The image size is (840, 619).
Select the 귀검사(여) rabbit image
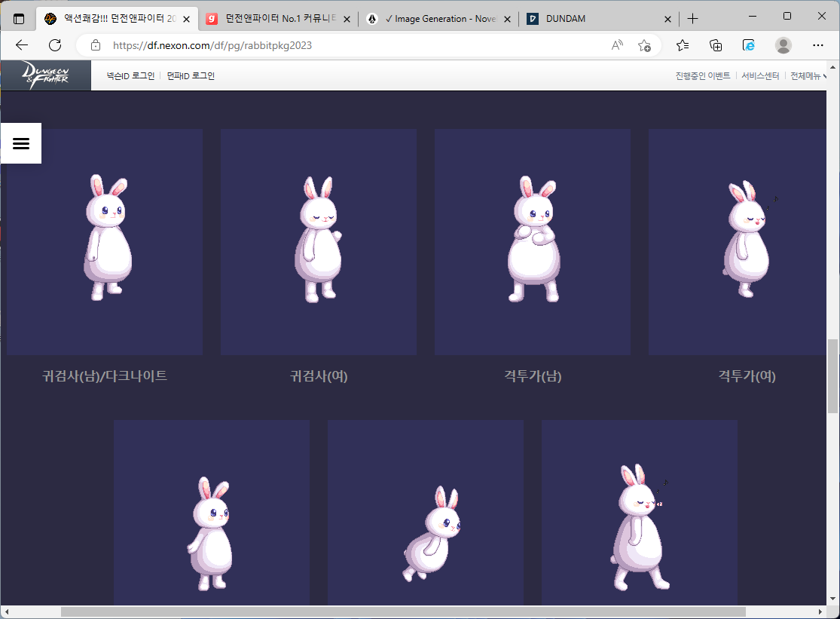point(319,242)
